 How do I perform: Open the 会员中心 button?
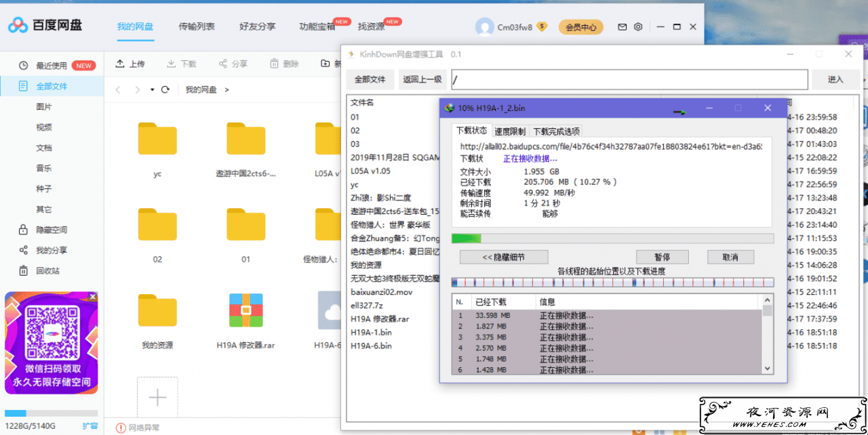point(581,27)
